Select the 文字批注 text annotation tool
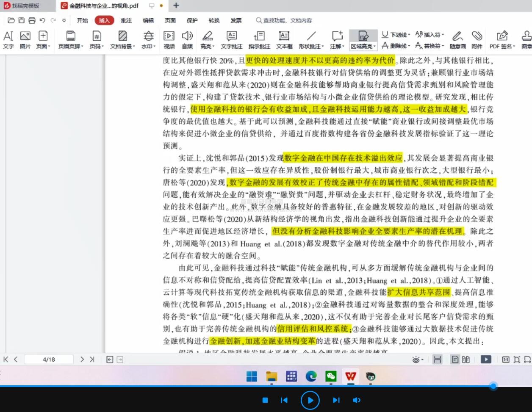The image size is (532, 412). (x=232, y=40)
